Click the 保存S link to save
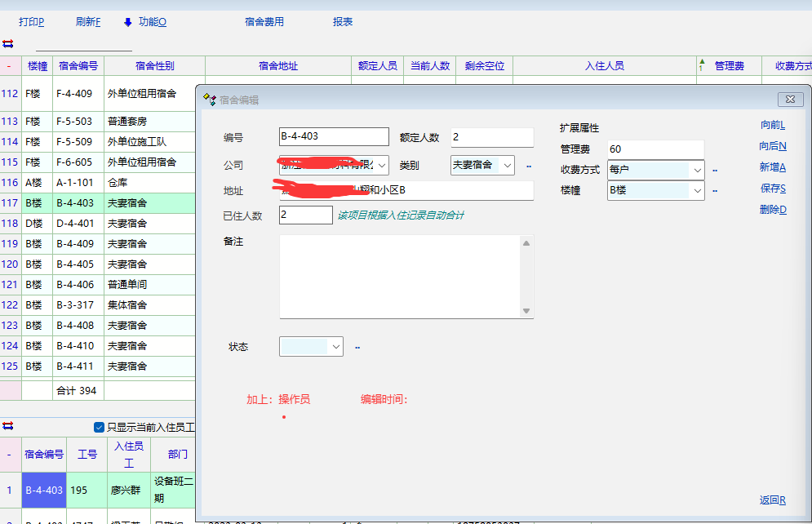The image size is (812, 524). pos(772,189)
